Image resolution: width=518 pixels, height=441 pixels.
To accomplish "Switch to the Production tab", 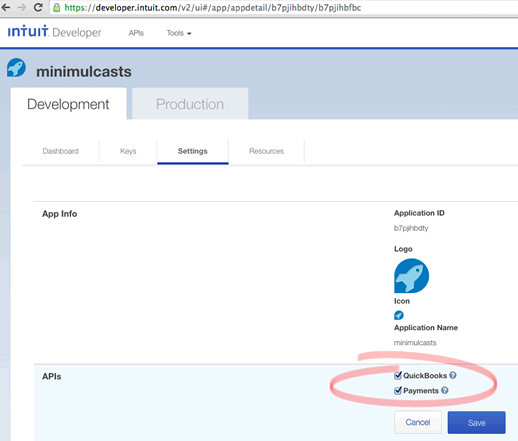I will 190,104.
